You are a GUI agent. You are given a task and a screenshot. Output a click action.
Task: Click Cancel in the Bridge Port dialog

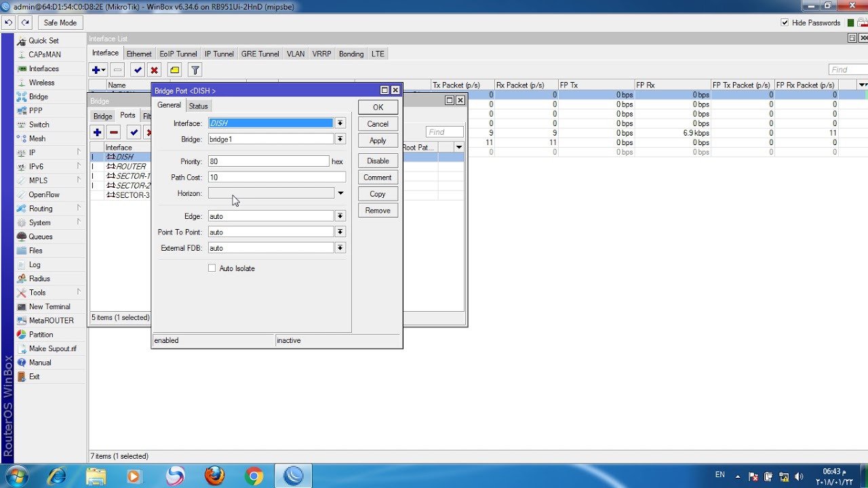378,124
